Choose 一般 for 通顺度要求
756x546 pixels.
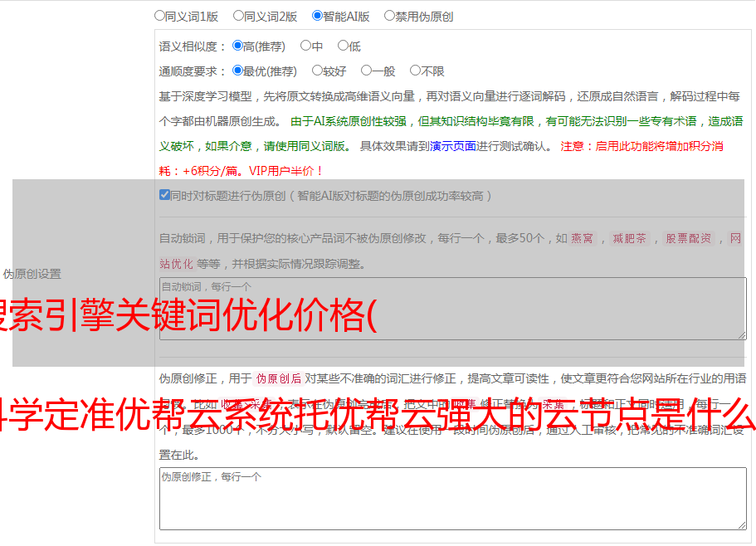coord(366,71)
